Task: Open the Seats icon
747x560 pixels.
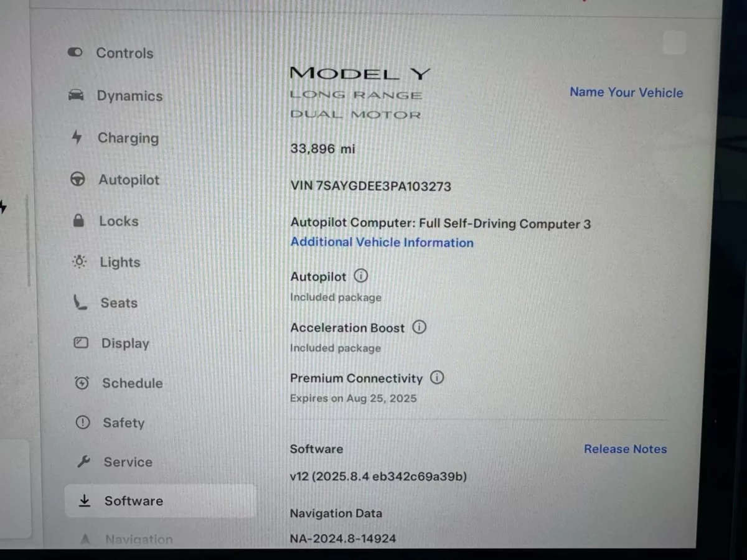Action: [x=80, y=302]
